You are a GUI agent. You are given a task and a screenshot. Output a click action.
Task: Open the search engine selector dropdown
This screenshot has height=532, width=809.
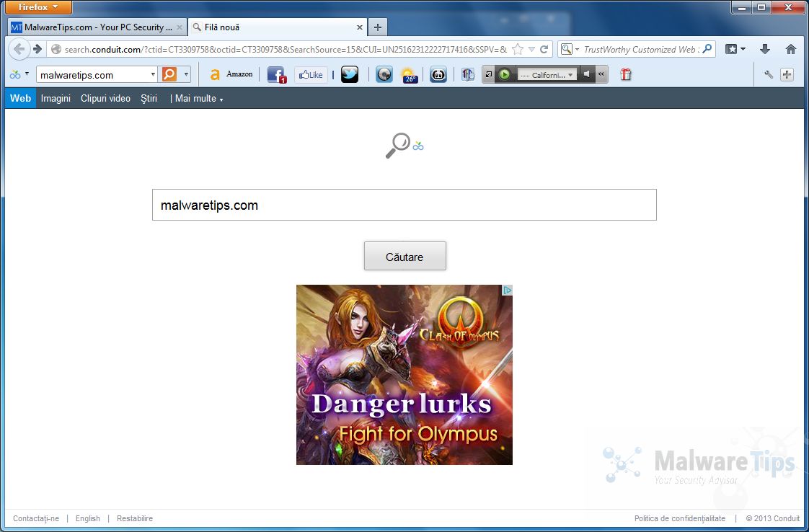[x=570, y=50]
